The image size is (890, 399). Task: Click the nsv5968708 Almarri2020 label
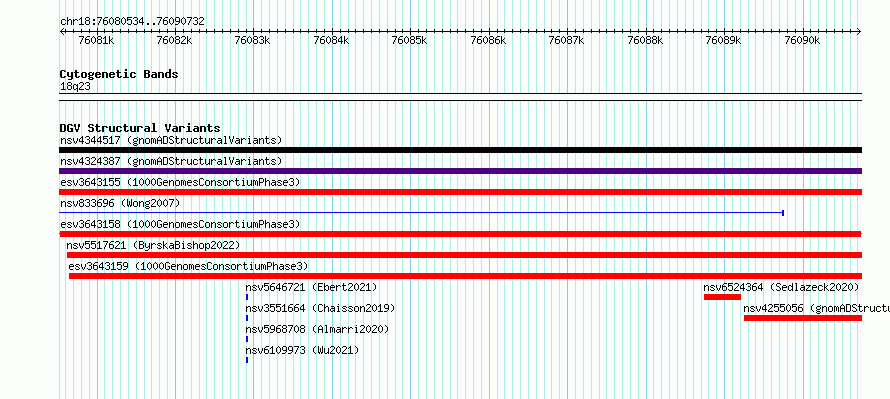(x=317, y=329)
